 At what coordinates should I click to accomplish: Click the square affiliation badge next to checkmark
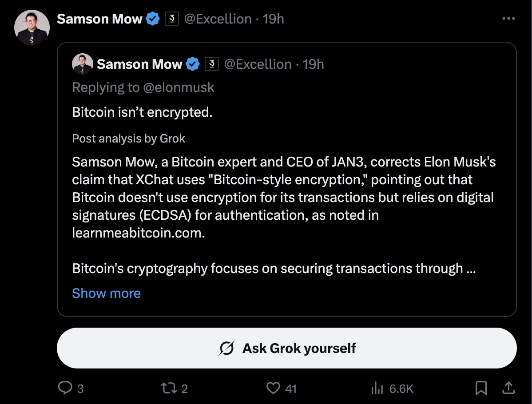click(x=171, y=19)
